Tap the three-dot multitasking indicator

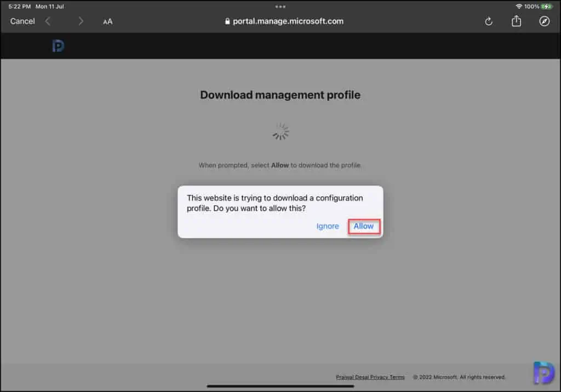tap(280, 7)
